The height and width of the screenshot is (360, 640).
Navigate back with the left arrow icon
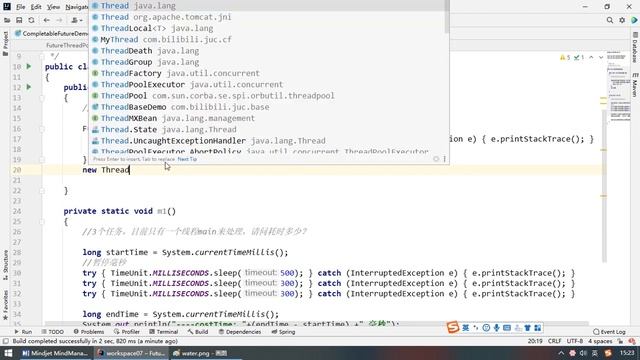pyautogui.click(x=47, y=20)
